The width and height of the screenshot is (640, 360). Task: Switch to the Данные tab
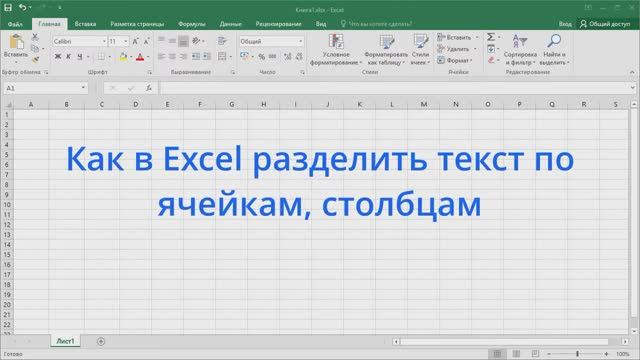click(231, 24)
